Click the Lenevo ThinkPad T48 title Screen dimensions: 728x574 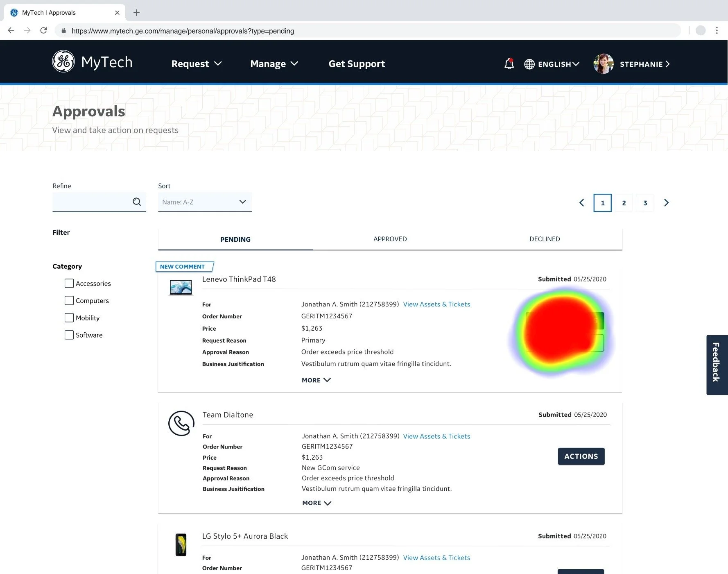tap(239, 279)
